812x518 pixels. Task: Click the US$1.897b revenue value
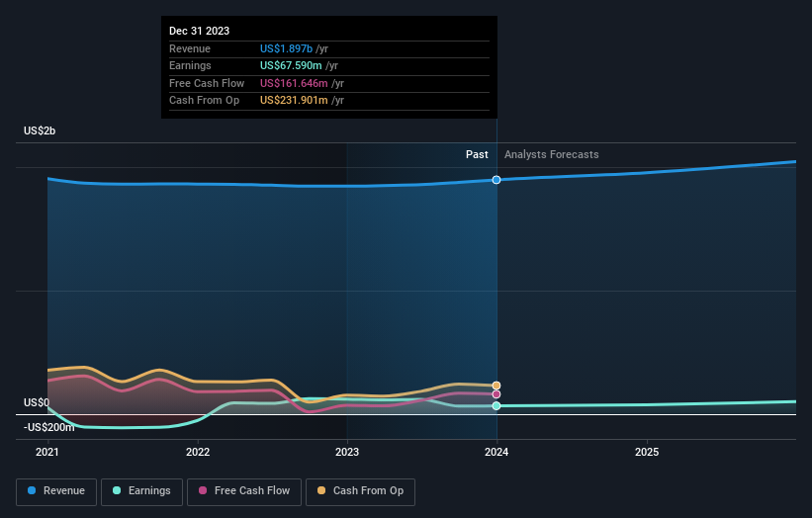[x=286, y=48]
